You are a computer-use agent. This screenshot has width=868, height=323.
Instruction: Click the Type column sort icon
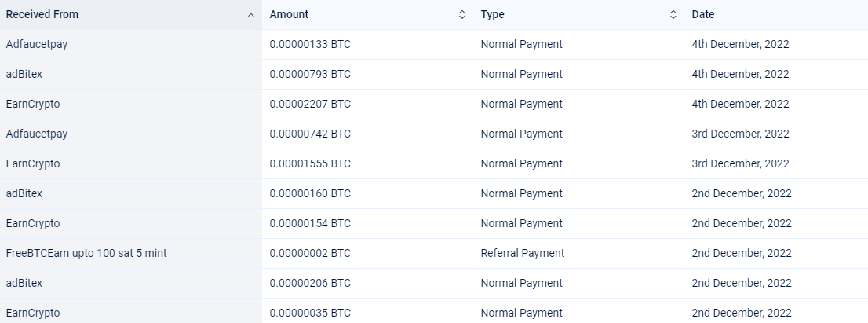(x=673, y=15)
